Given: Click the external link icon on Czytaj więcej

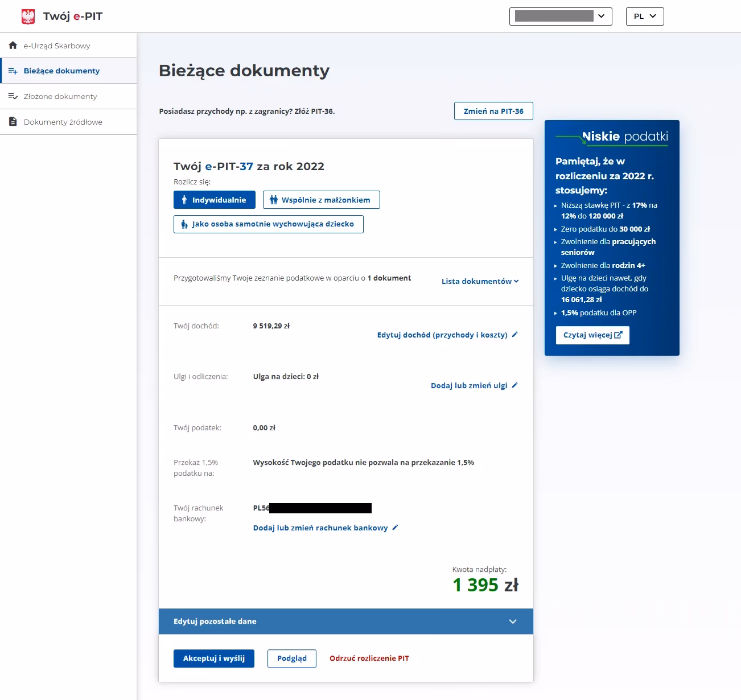Looking at the screenshot, I should 620,335.
